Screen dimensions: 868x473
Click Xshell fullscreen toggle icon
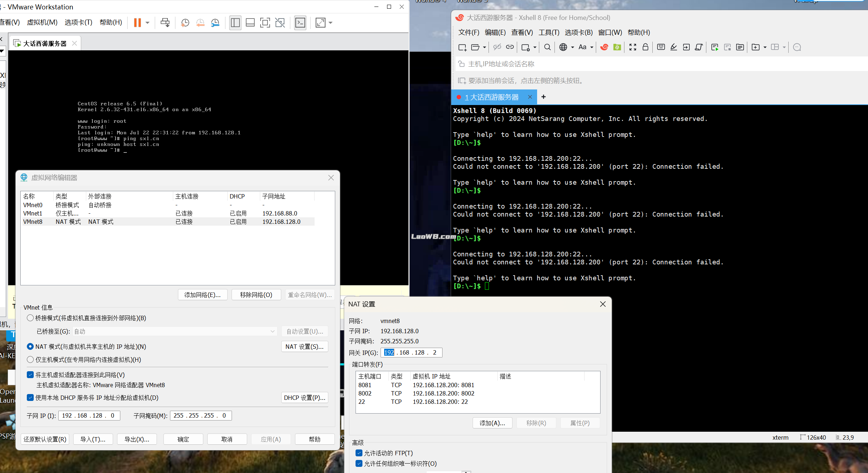(x=633, y=47)
